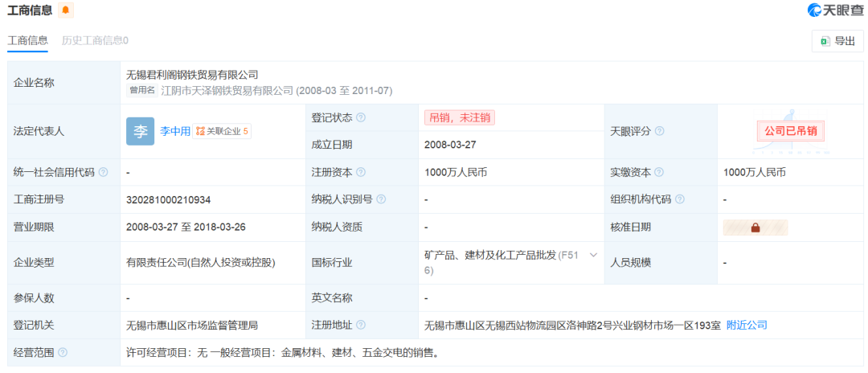Click company name 无锡君利阁钢铁贸易有限公司
Image resolution: width=868 pixels, height=373 pixels.
192,75
